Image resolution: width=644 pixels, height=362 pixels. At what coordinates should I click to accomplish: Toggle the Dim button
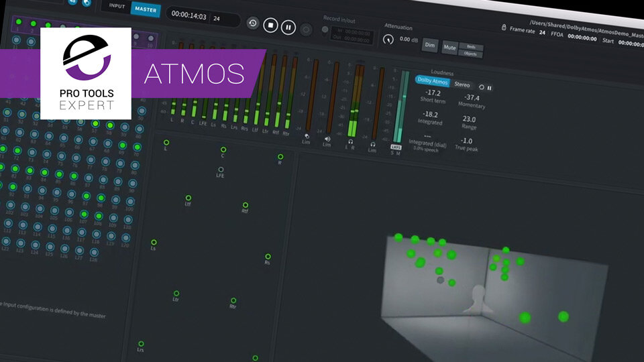coord(429,45)
